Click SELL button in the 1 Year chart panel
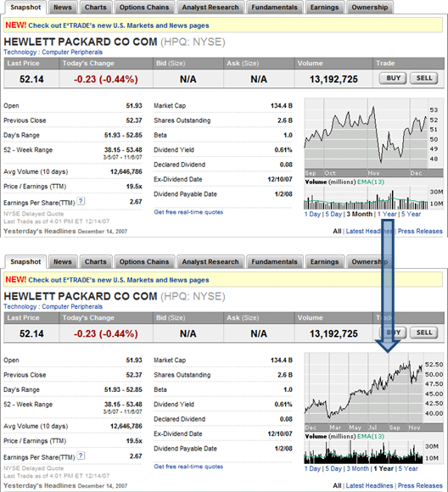Screen dimensions: 448x492 click(x=424, y=333)
